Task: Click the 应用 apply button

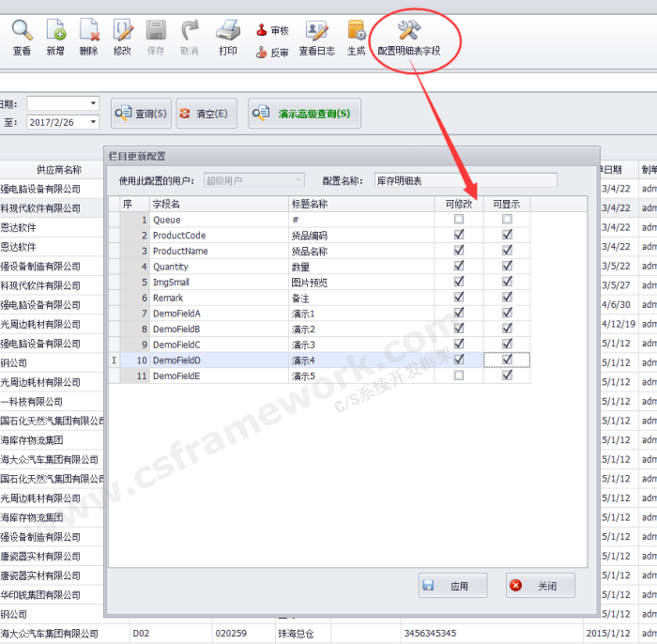Action: coord(452,586)
